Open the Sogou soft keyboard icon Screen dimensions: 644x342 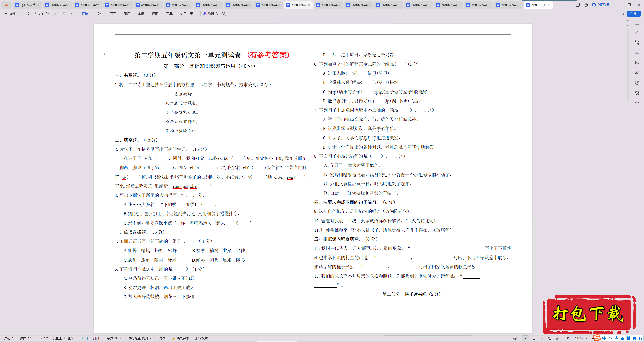tap(622, 338)
